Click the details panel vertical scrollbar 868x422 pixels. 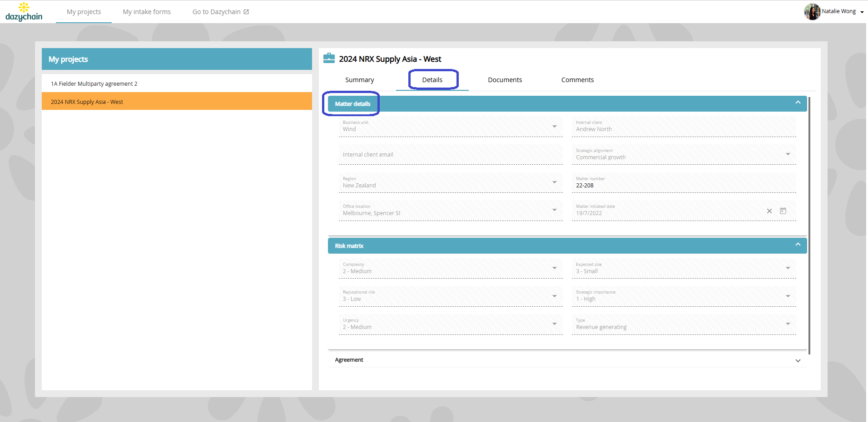pyautogui.click(x=809, y=226)
